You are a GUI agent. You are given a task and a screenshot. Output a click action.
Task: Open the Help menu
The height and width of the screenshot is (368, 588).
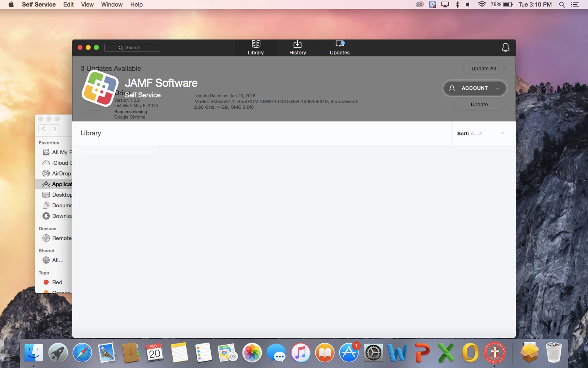[136, 4]
